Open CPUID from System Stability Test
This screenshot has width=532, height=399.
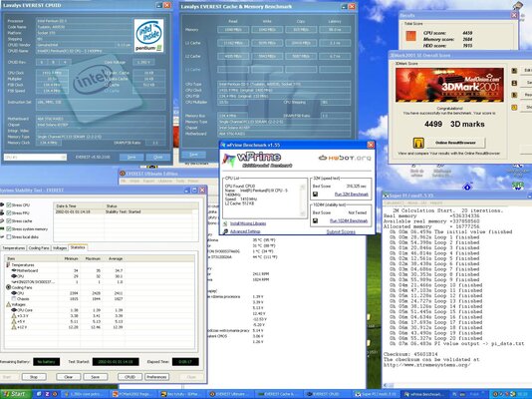click(130, 377)
